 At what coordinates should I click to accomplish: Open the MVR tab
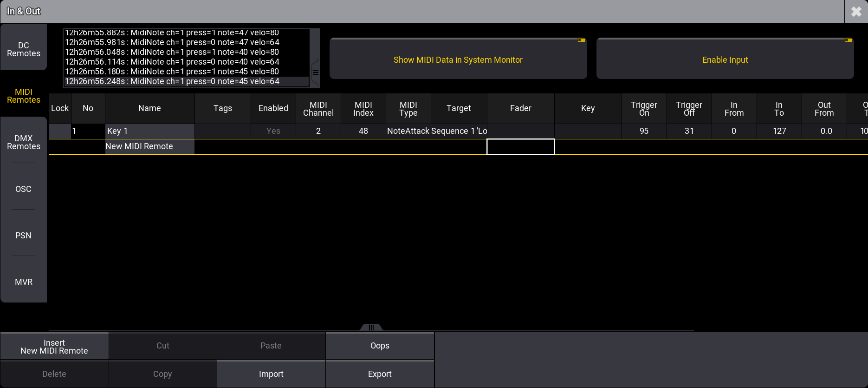[24, 282]
